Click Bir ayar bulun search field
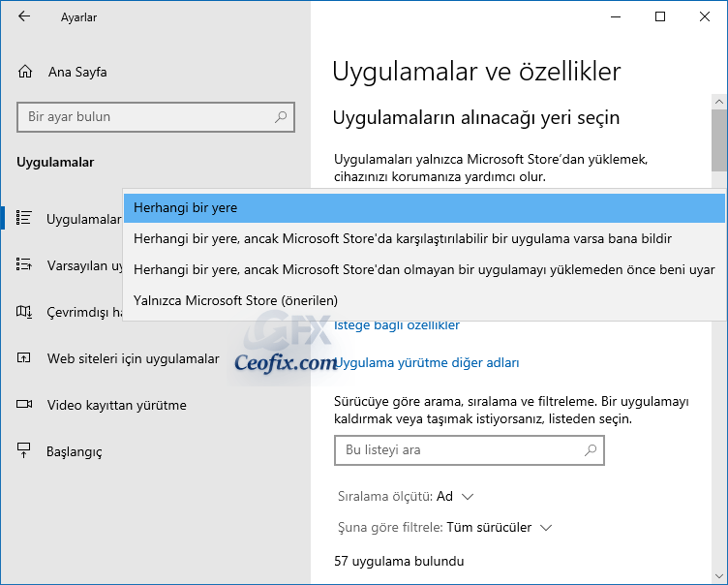Screen dimensions: 728x585 (156, 117)
